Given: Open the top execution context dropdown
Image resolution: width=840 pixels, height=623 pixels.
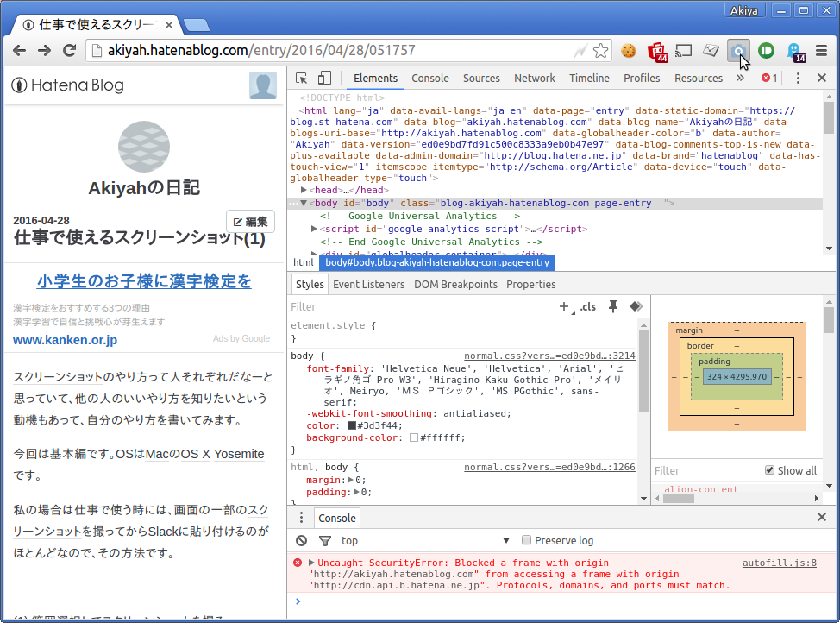Looking at the screenshot, I should coord(426,540).
